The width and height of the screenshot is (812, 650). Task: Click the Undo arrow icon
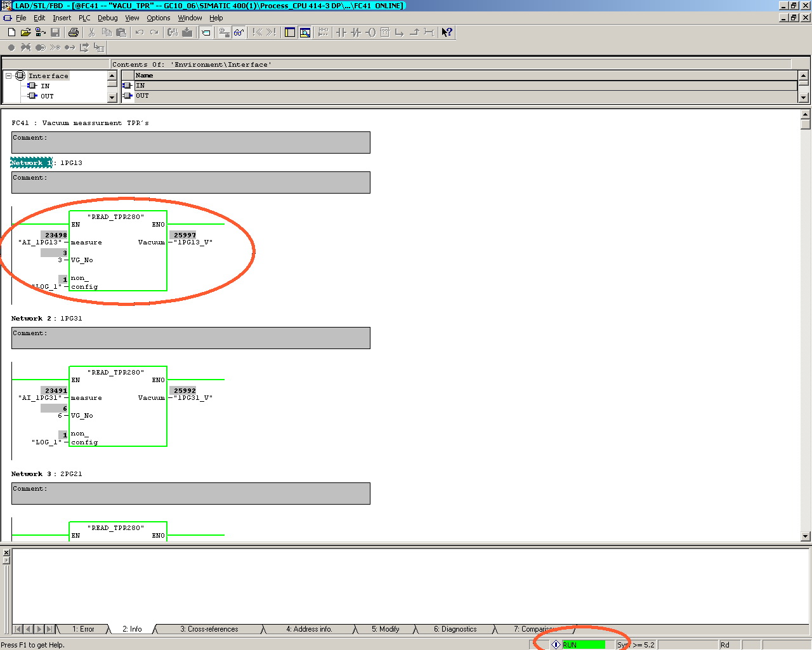140,32
